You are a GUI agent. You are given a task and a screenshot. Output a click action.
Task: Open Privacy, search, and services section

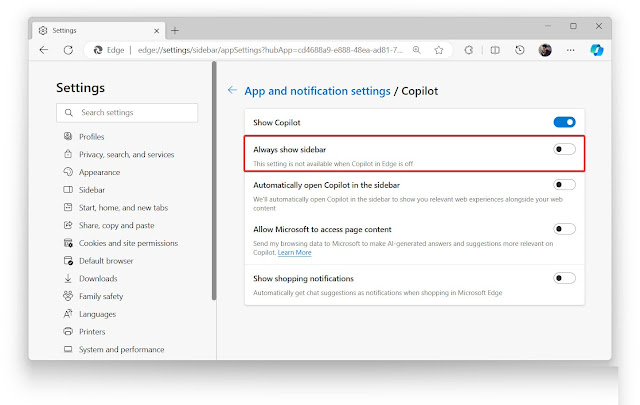(127, 154)
